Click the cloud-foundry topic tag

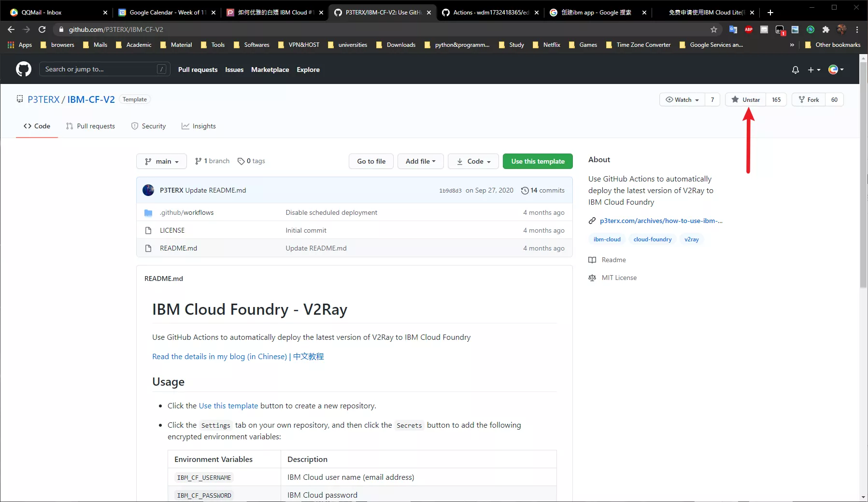tap(653, 239)
